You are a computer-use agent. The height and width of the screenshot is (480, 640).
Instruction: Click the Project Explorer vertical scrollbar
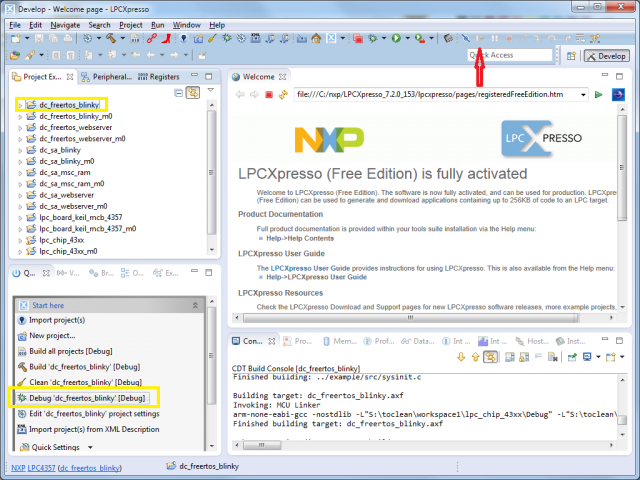pos(211,172)
